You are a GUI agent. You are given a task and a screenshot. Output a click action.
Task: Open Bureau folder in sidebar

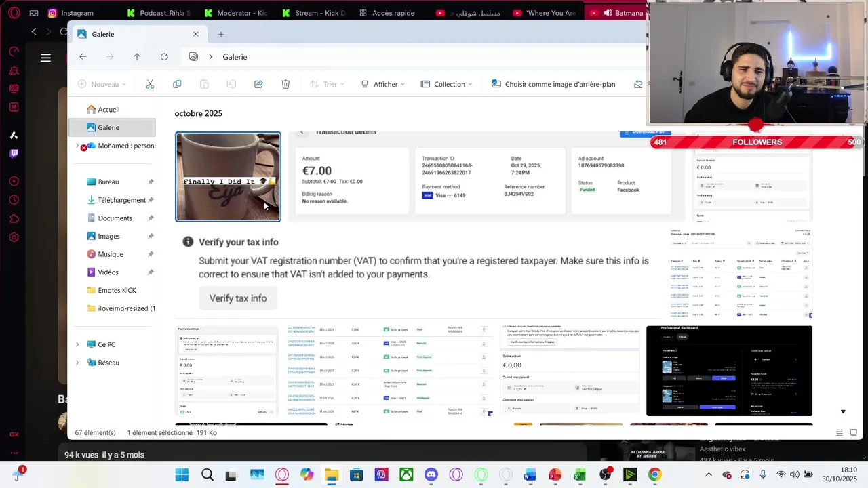[112, 182]
